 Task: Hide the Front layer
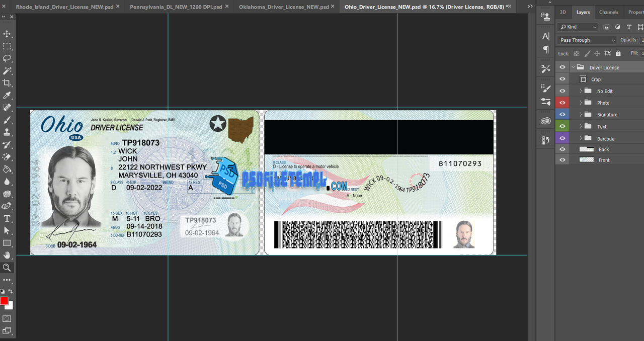(x=562, y=160)
